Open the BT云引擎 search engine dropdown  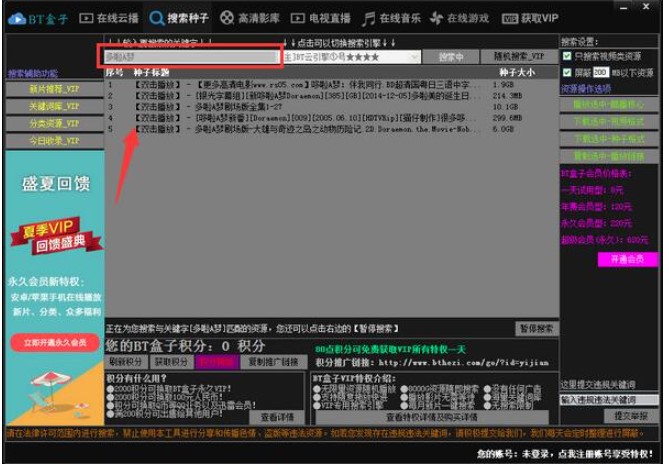click(352, 57)
